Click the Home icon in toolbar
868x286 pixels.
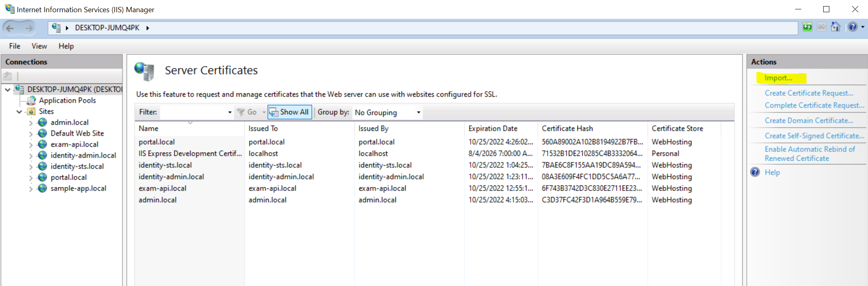[x=835, y=27]
